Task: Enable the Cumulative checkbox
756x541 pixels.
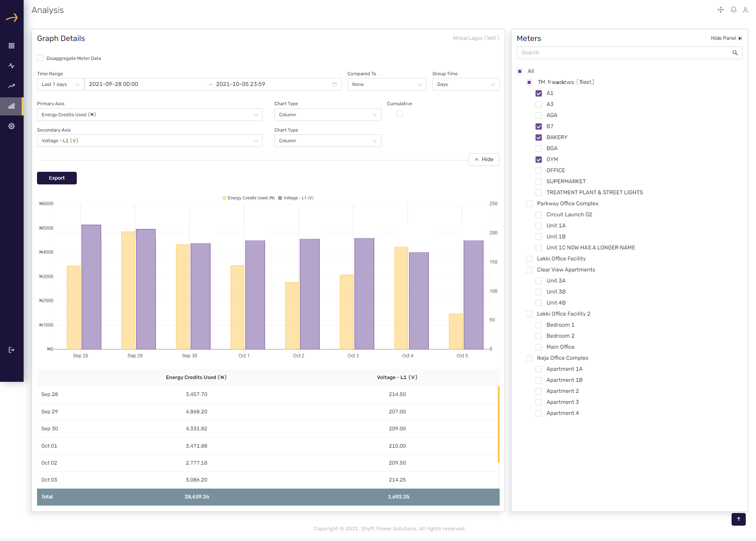Action: (x=400, y=113)
